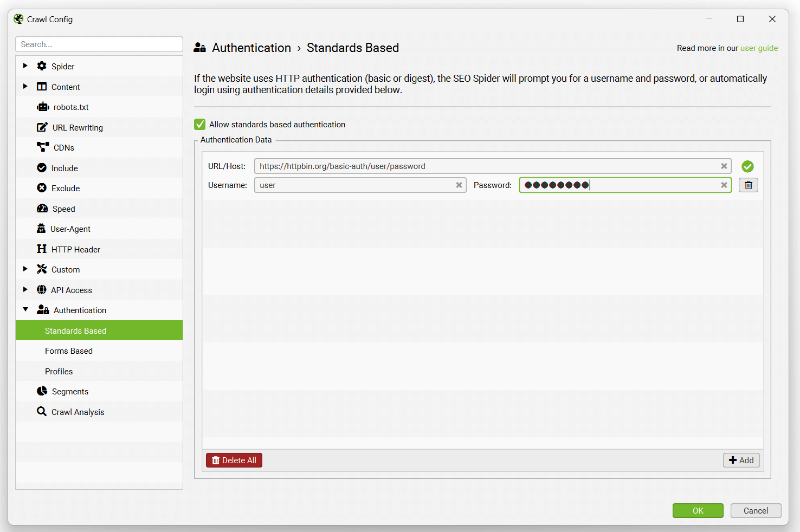Switch to Forms Based authentication
Screen dimensions: 800x532
pyautogui.click(x=69, y=351)
